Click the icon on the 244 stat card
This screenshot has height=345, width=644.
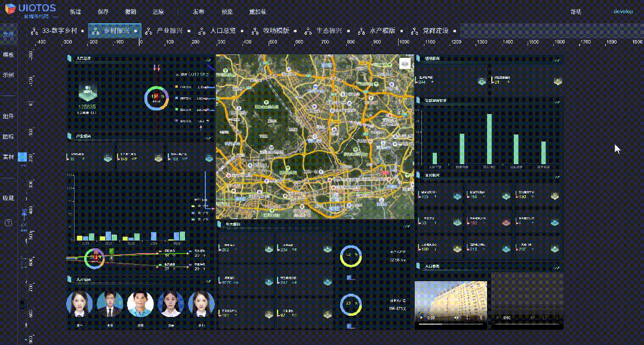(482, 81)
